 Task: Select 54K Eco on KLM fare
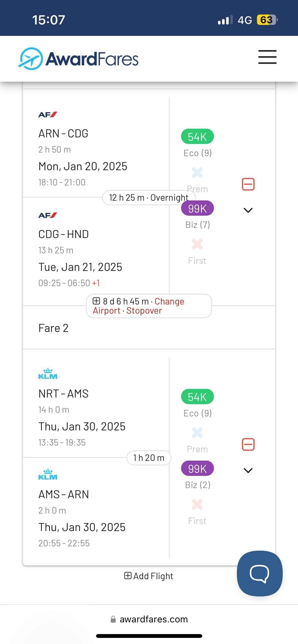(197, 397)
